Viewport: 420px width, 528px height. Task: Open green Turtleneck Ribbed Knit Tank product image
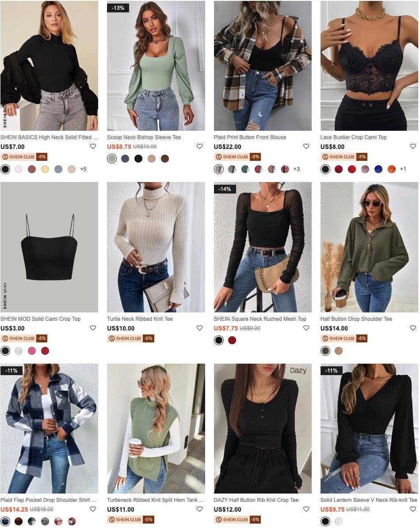click(156, 428)
